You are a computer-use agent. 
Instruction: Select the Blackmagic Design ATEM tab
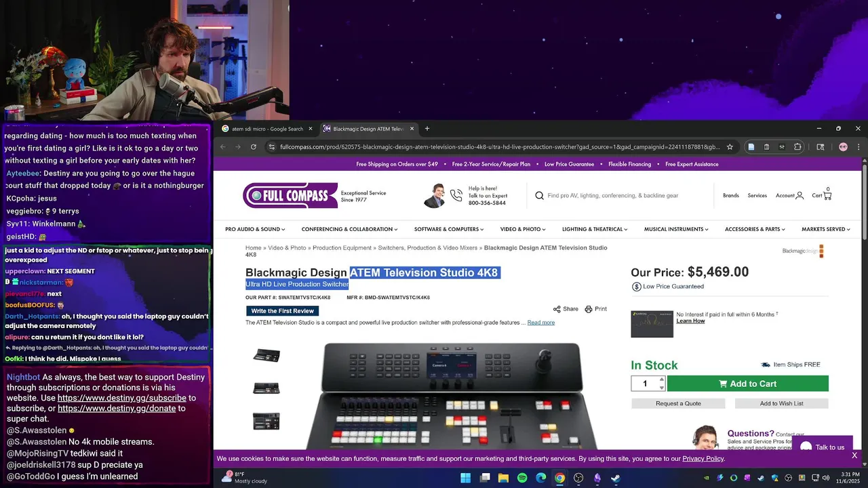368,129
